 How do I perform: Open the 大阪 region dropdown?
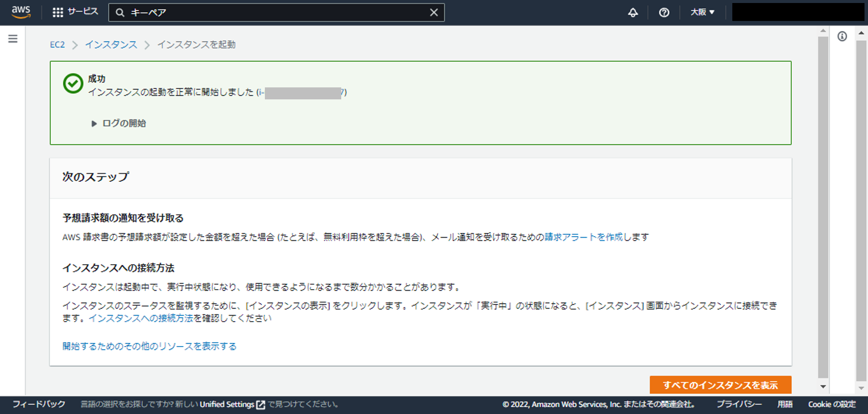702,12
